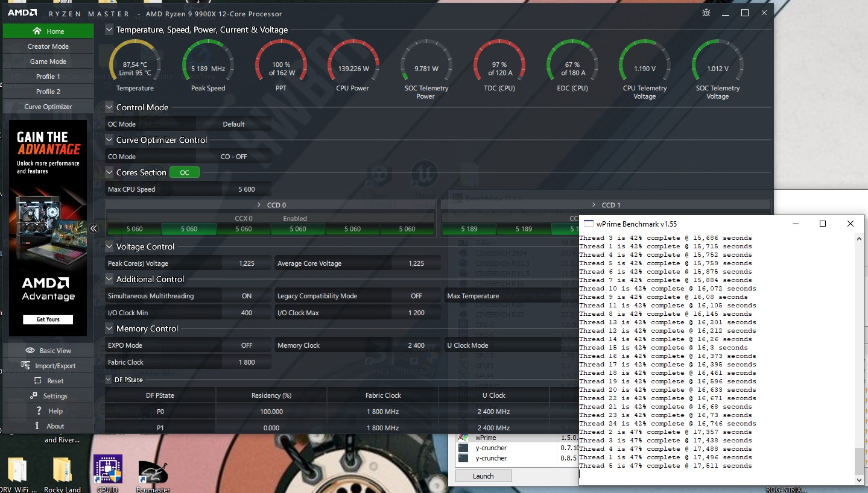
Task: Switch to Creator Mode
Action: coord(48,46)
